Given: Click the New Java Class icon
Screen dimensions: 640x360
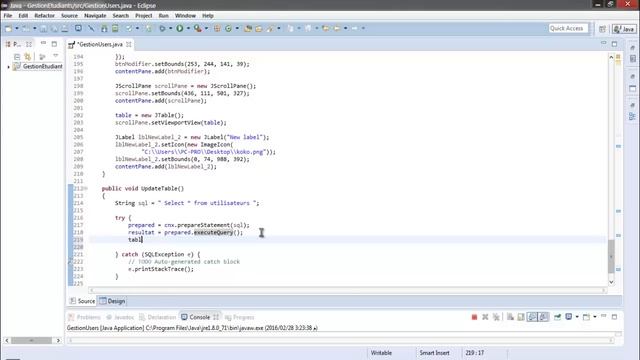Looking at the screenshot, I should point(229,29).
